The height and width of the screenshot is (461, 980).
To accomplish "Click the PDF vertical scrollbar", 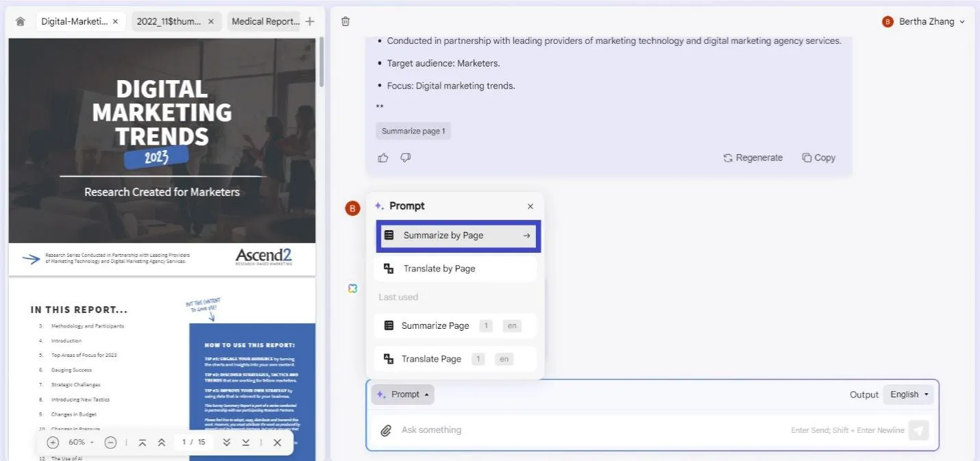I will 321,62.
